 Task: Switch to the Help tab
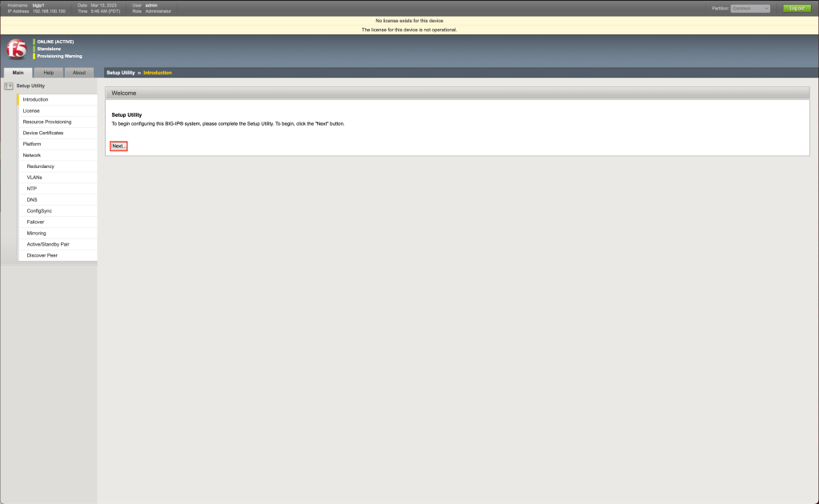tap(48, 73)
